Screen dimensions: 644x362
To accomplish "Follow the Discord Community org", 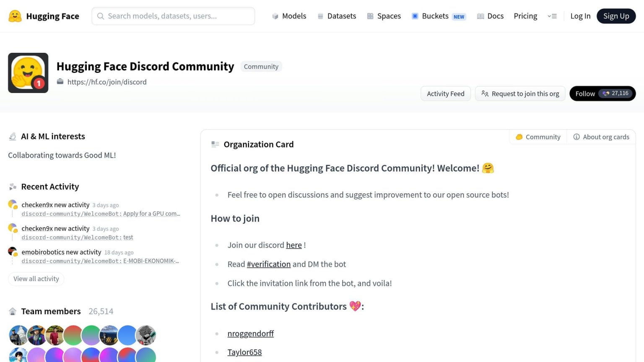I will pos(602,93).
